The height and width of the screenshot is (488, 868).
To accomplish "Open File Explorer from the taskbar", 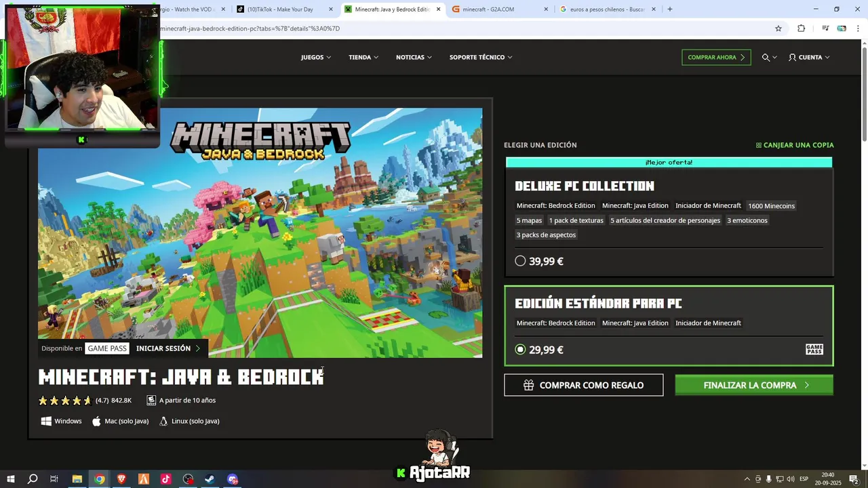I will click(77, 479).
